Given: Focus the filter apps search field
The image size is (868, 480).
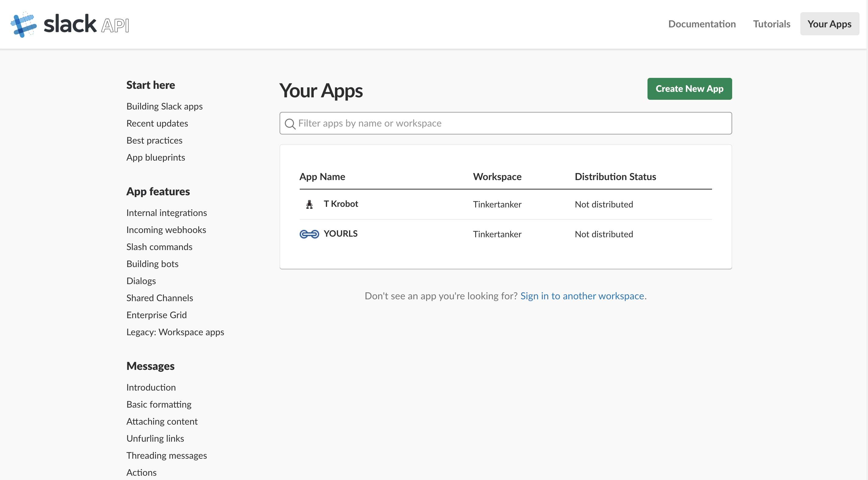Looking at the screenshot, I should (x=506, y=123).
